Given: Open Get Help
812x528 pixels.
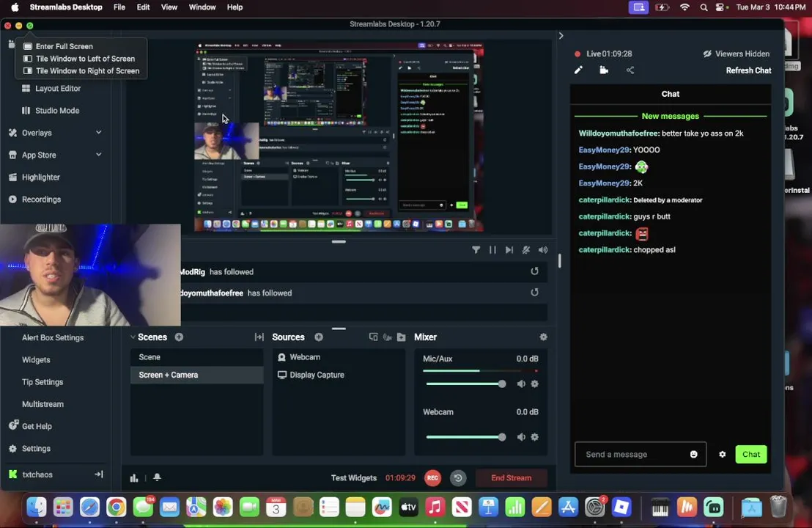Looking at the screenshot, I should pos(30,426).
